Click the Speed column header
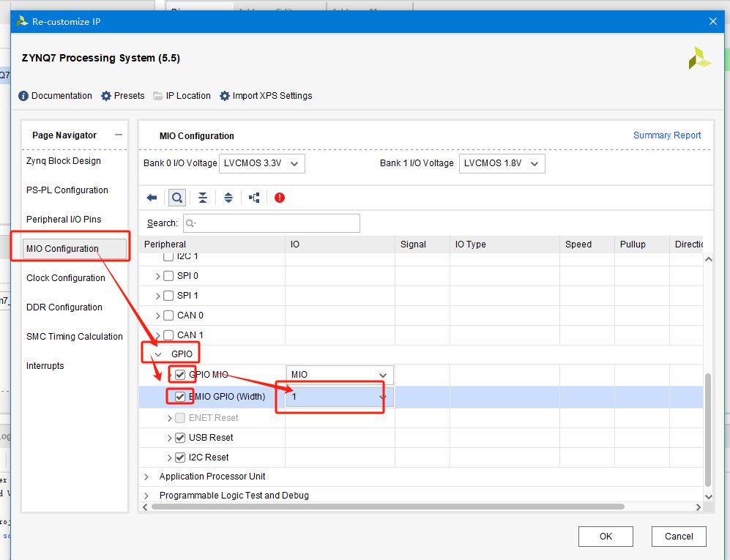Image resolution: width=730 pixels, height=560 pixels. coord(587,244)
